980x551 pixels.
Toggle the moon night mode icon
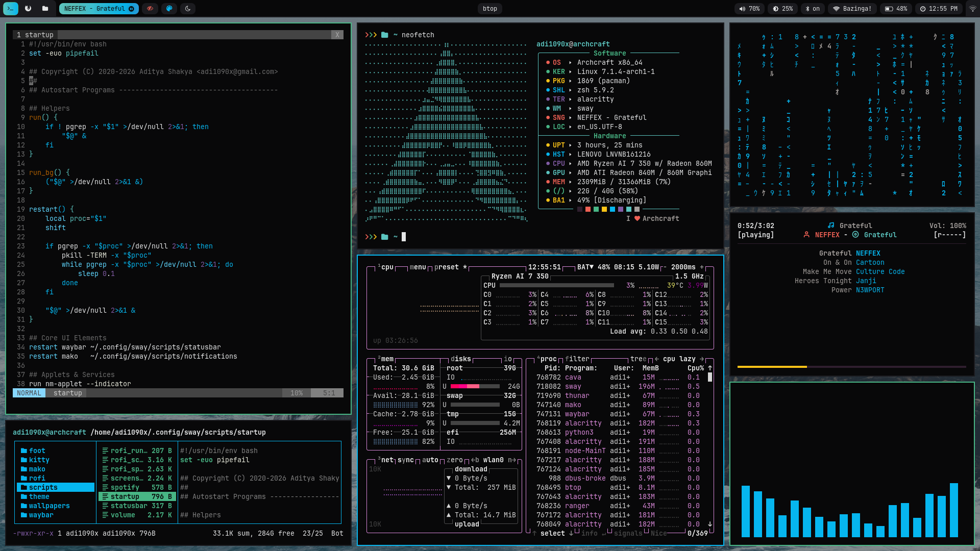coord(188,9)
